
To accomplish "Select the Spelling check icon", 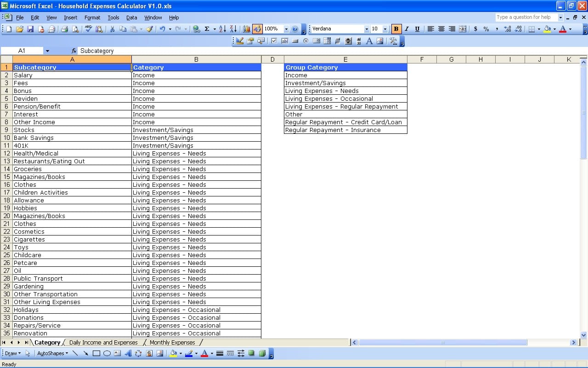I will [88, 29].
